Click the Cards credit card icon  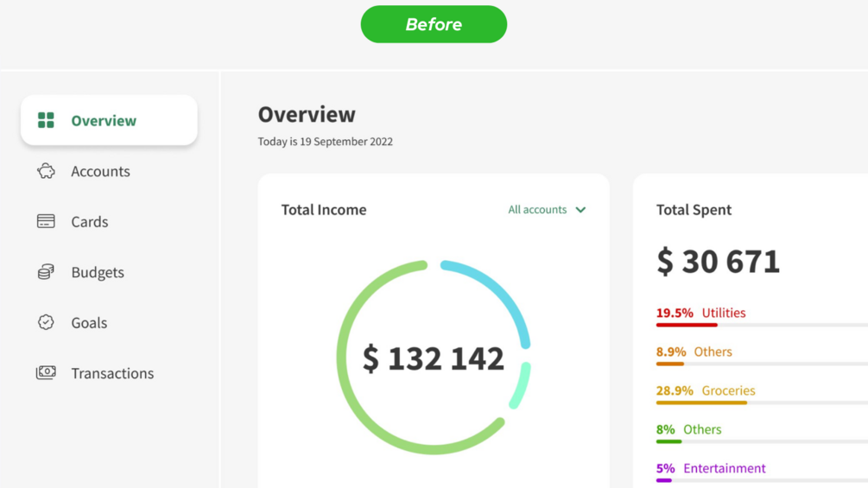click(46, 221)
